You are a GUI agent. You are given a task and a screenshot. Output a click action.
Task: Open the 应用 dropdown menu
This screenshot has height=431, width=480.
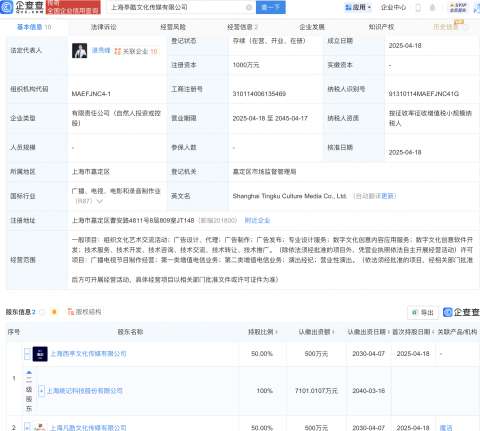point(358,7)
